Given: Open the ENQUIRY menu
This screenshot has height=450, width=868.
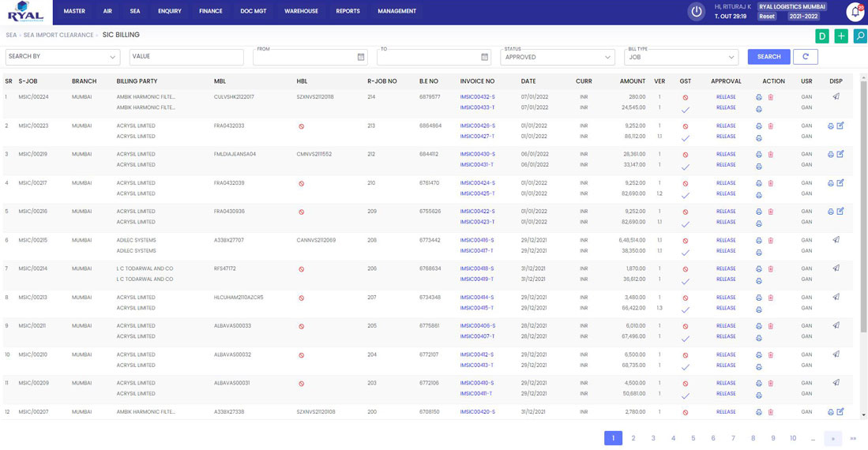Looking at the screenshot, I should pyautogui.click(x=169, y=11).
